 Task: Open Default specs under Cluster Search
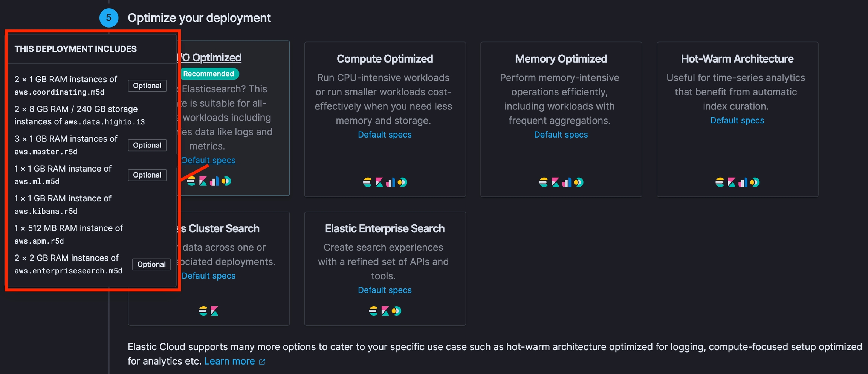pos(208,276)
